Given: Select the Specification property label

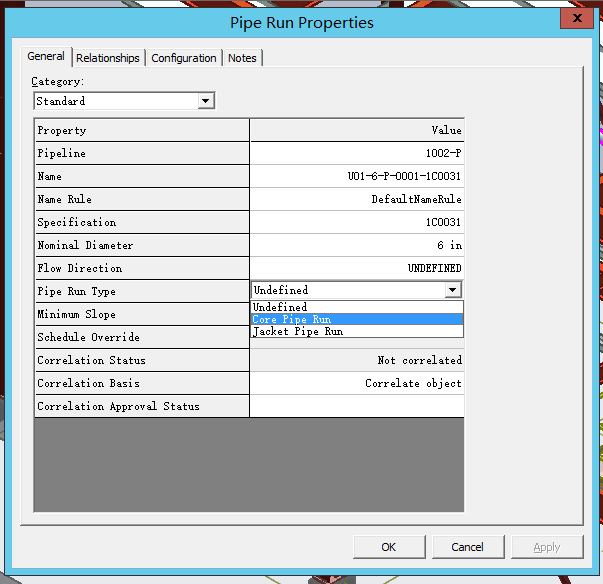Looking at the screenshot, I should click(x=142, y=222).
